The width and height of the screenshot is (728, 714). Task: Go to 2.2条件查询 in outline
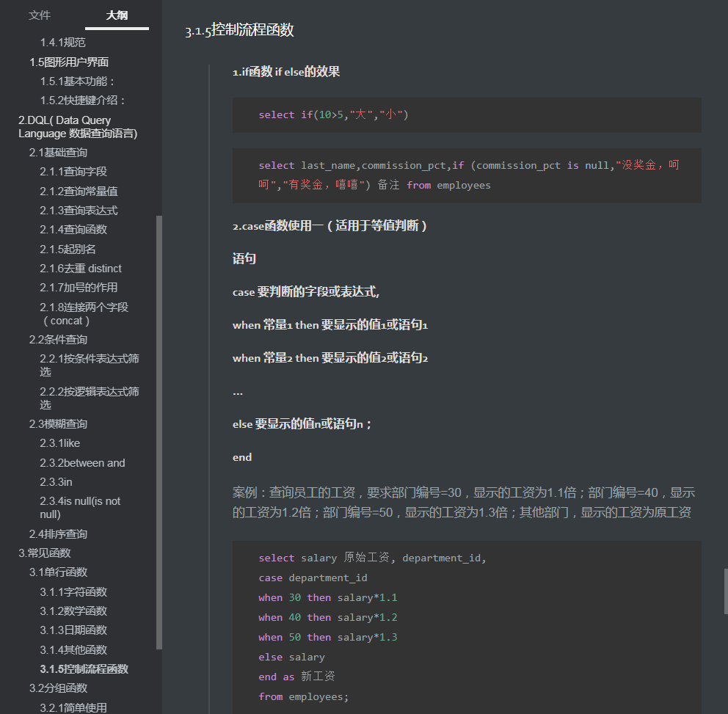click(x=58, y=339)
